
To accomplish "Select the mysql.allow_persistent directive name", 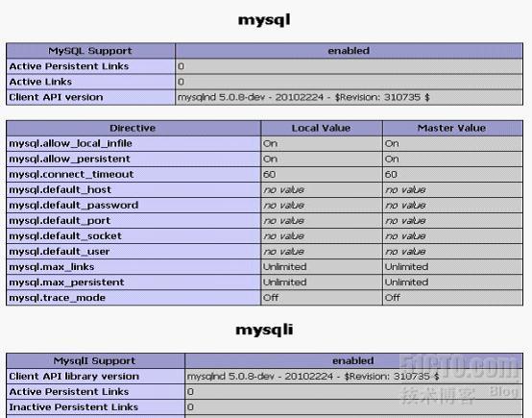I will (x=69, y=159).
